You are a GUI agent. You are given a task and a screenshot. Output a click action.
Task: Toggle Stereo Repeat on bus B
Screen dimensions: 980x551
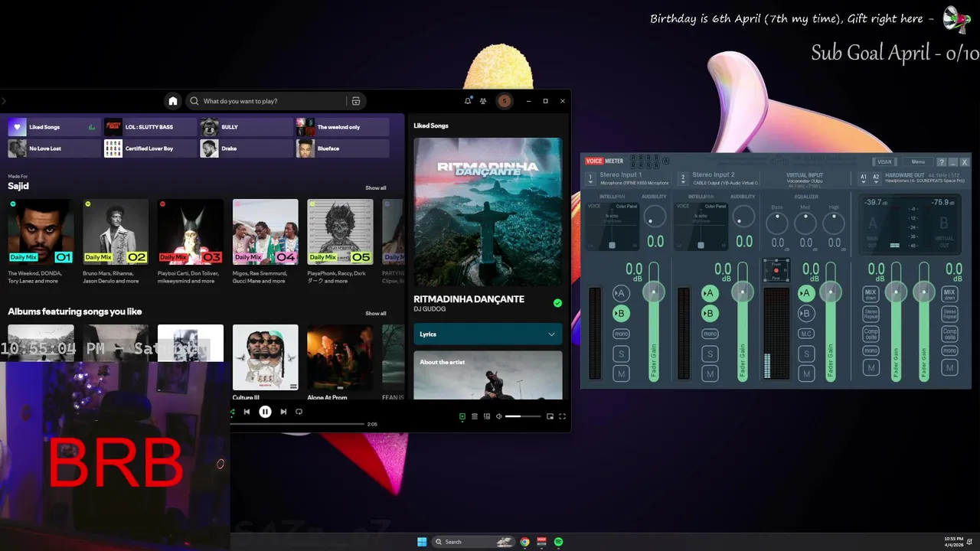pyautogui.click(x=949, y=314)
